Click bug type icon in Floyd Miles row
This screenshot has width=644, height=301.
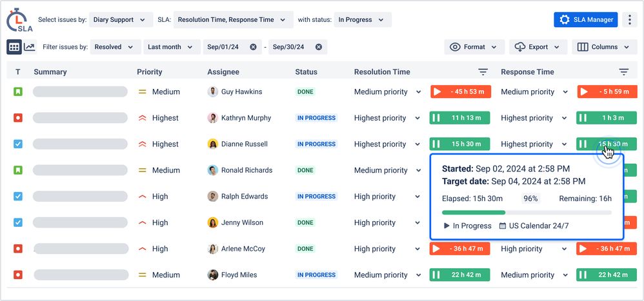[x=17, y=275]
